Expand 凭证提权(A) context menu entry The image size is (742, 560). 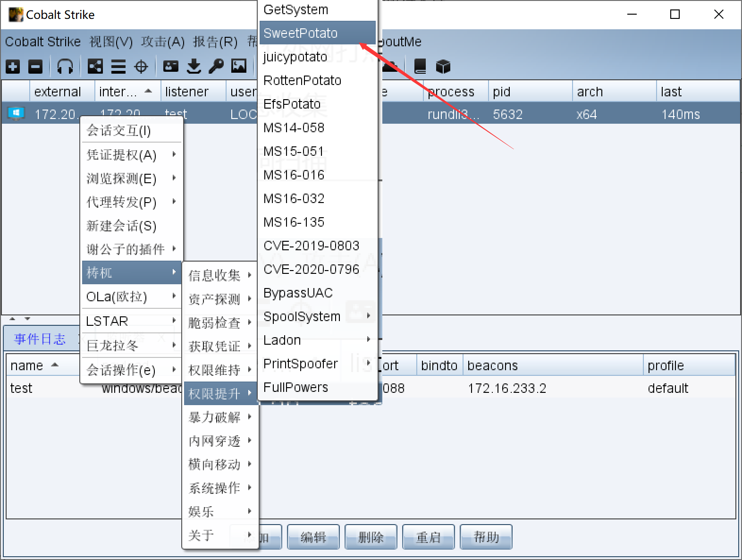click(132, 155)
